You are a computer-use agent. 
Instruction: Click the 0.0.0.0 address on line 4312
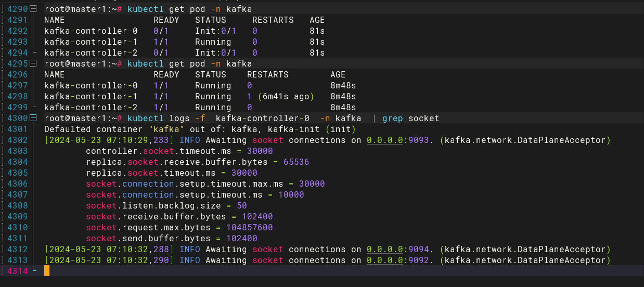point(385,249)
